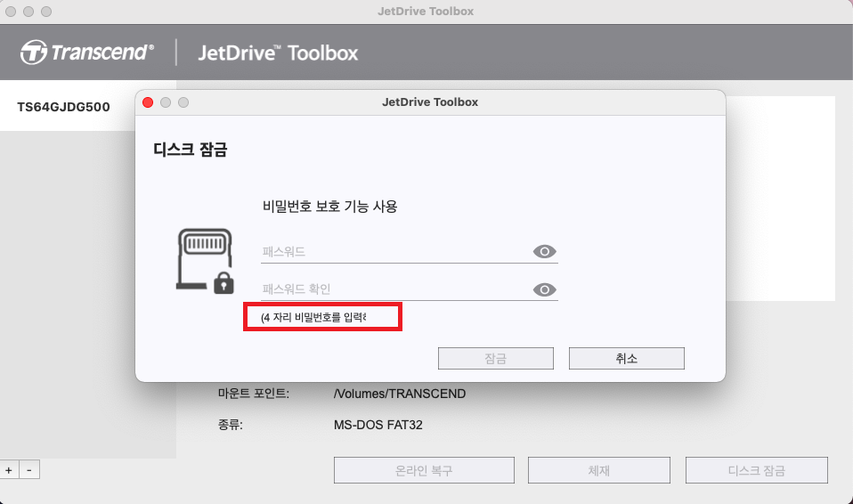Show password in the 패스워드 확인 field
The width and height of the screenshot is (853, 504).
tap(545, 289)
